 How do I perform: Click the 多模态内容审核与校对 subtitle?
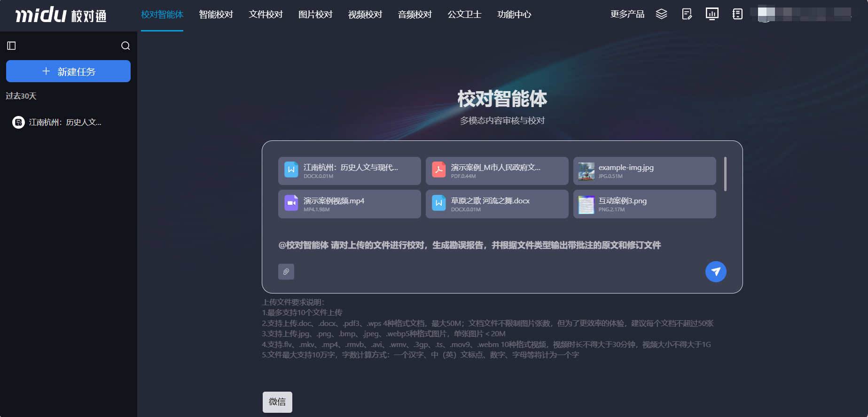502,121
